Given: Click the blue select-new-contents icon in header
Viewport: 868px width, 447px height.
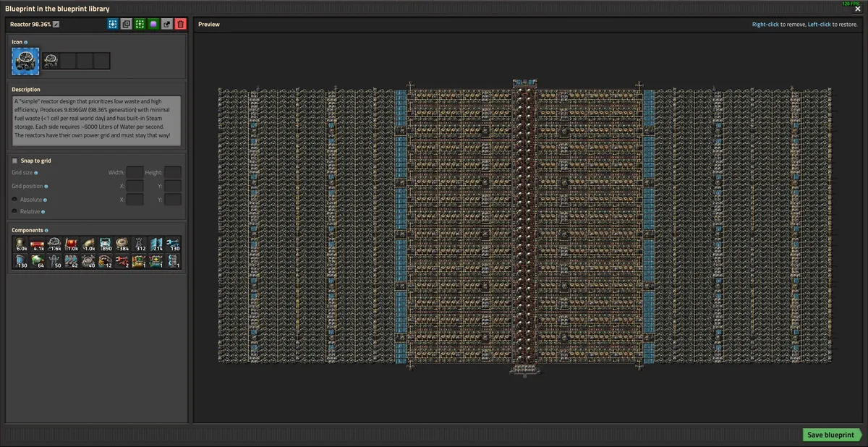Looking at the screenshot, I should click(x=113, y=24).
